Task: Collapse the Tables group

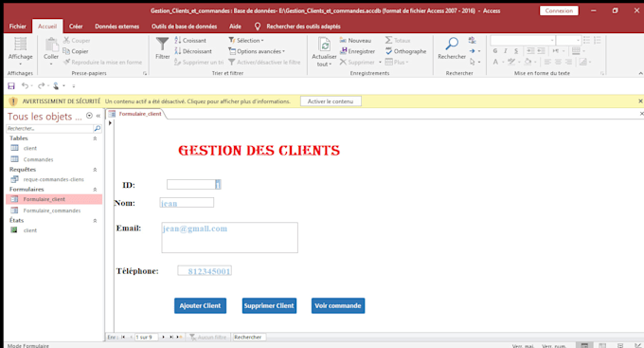Action: (x=95, y=138)
